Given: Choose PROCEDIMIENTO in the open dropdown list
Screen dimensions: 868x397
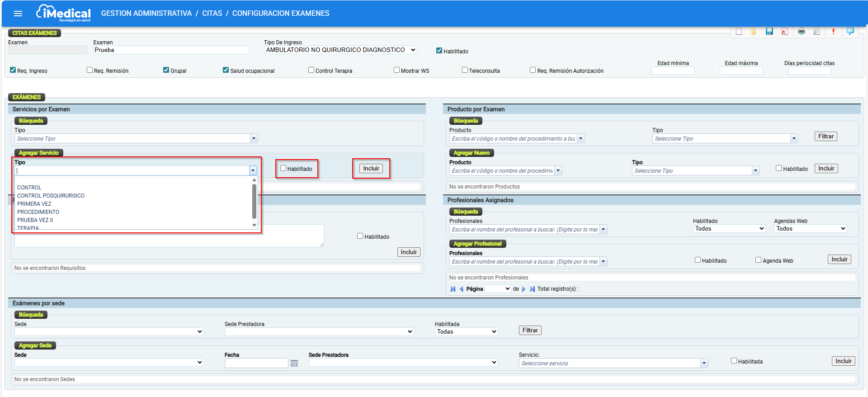Looking at the screenshot, I should click(38, 212).
